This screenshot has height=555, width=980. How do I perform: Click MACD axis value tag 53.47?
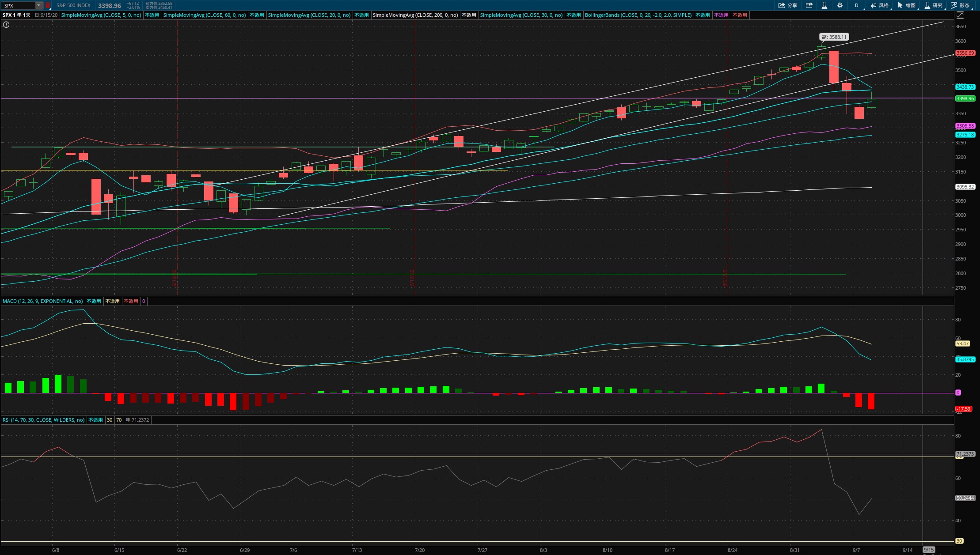click(x=963, y=344)
